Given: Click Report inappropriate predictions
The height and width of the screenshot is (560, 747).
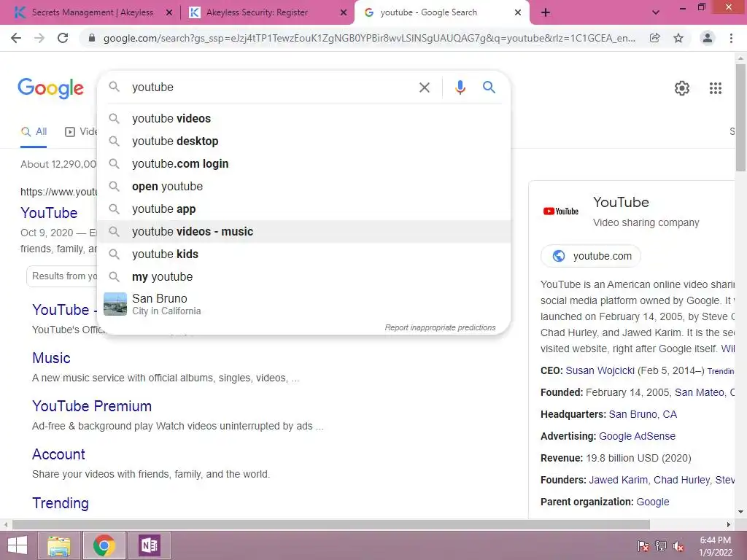Looking at the screenshot, I should pyautogui.click(x=440, y=327).
